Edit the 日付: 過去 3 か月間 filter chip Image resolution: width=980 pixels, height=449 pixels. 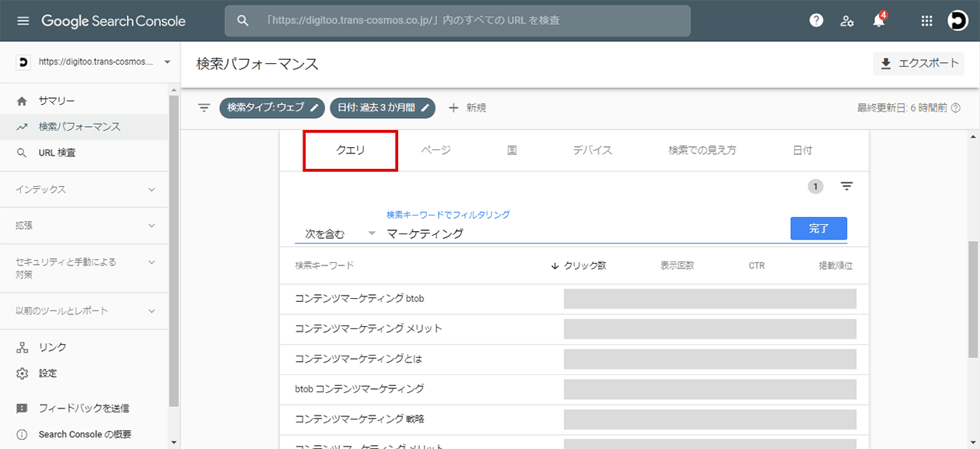[383, 107]
